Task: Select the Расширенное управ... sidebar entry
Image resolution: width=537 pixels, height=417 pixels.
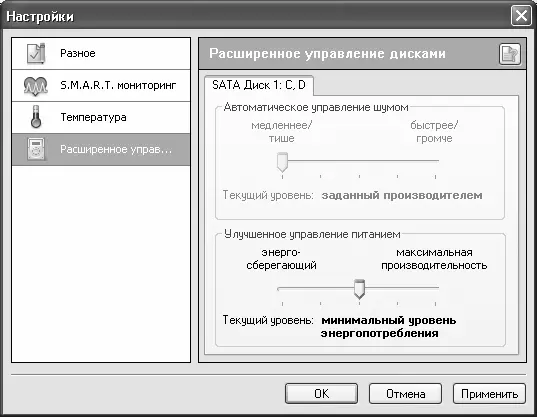Action: (101, 150)
